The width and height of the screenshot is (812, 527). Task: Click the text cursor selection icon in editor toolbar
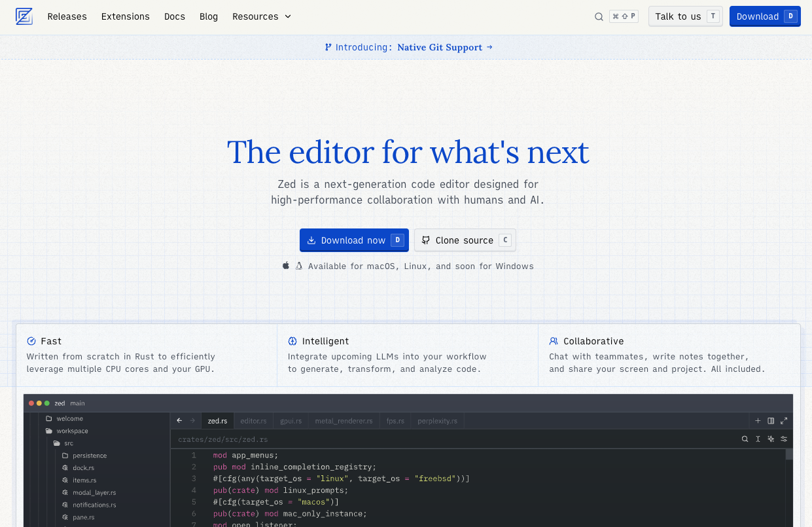pos(758,439)
